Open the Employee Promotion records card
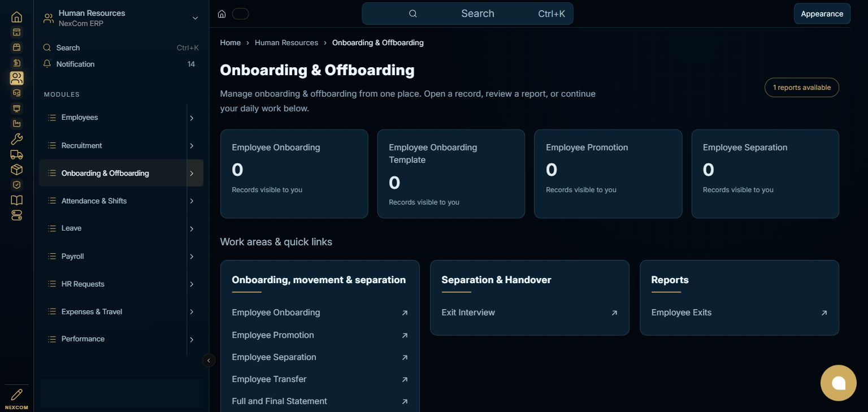Viewport: 868px width, 412px height. [x=608, y=174]
